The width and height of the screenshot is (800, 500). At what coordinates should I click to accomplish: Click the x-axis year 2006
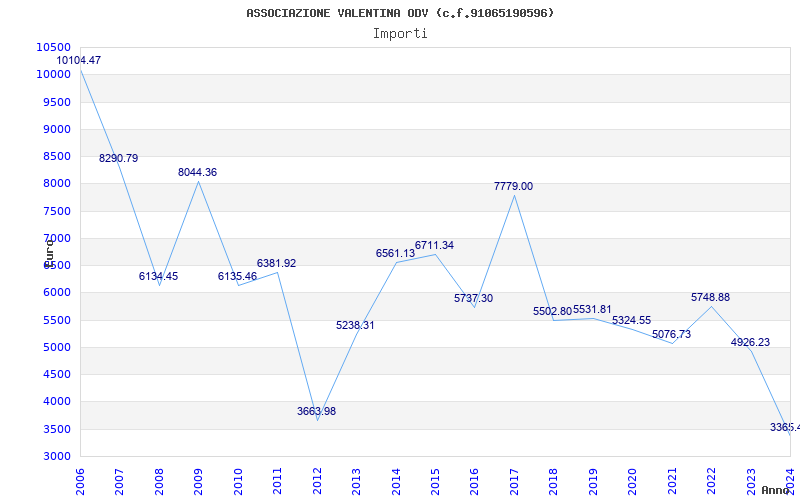(80, 481)
